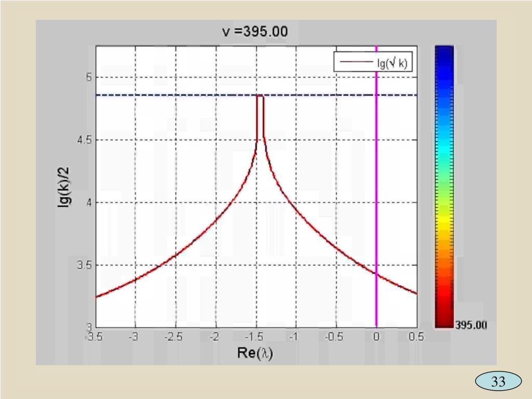Click the y-axis tick label 4.5

pos(85,140)
